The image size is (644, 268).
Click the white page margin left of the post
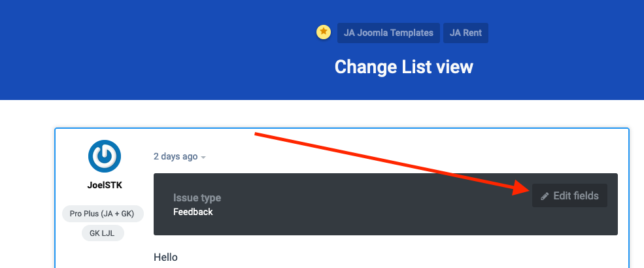[26, 196]
